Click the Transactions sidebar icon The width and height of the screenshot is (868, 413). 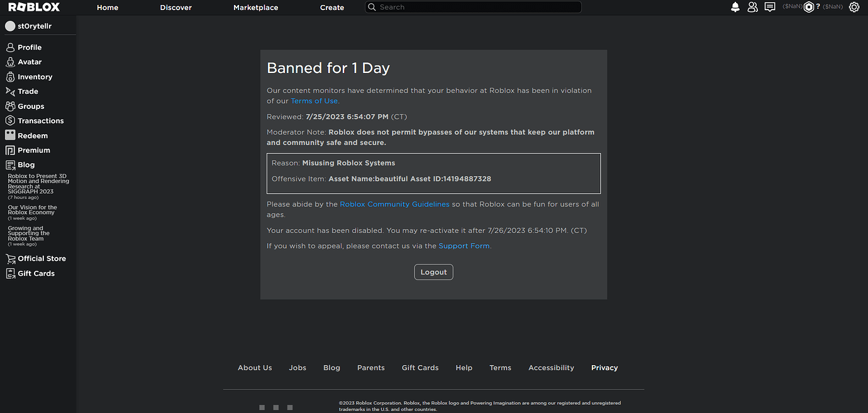pyautogui.click(x=10, y=121)
